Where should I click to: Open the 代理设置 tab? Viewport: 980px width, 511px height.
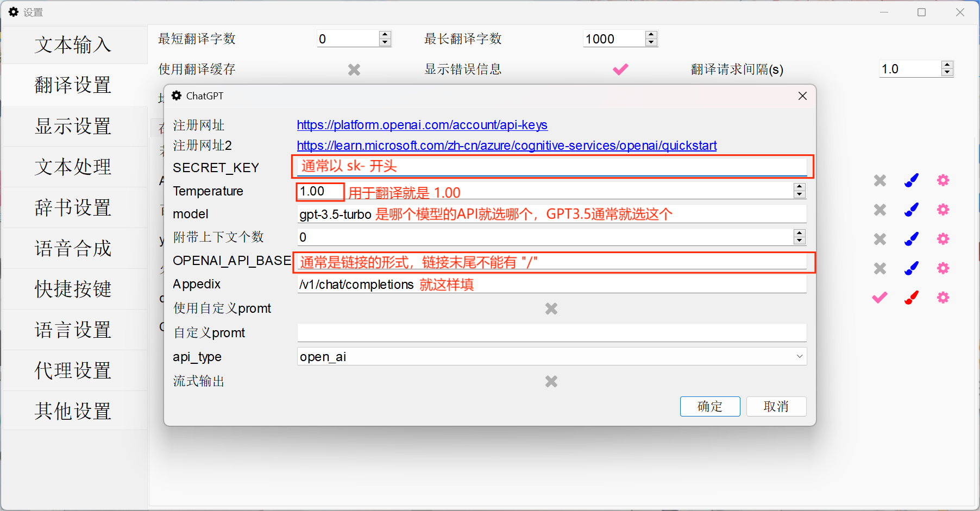point(73,371)
